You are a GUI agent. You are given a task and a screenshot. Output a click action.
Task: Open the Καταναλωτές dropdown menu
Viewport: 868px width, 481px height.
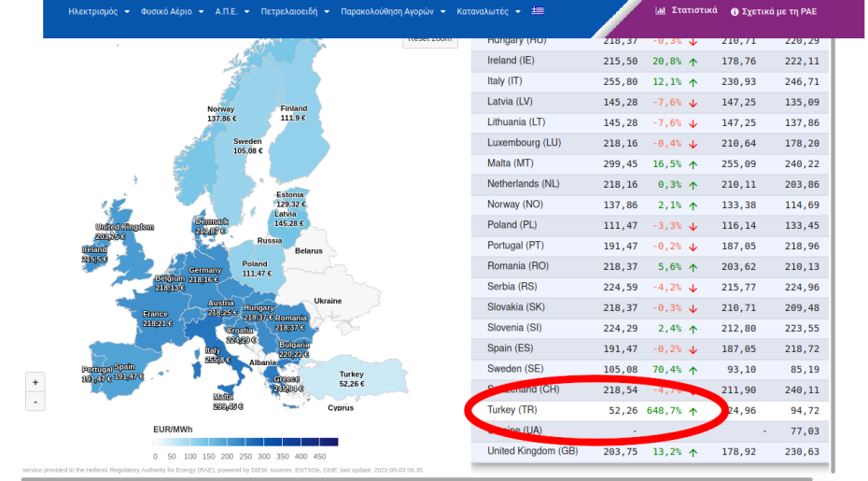pos(488,11)
